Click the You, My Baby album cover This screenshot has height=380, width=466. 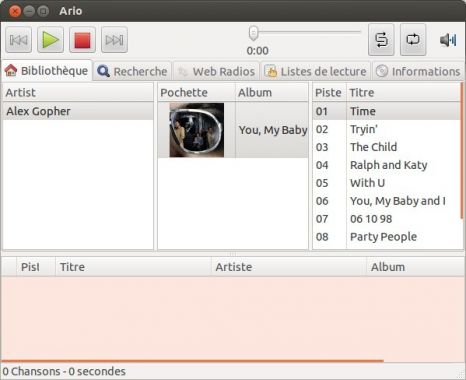(197, 130)
